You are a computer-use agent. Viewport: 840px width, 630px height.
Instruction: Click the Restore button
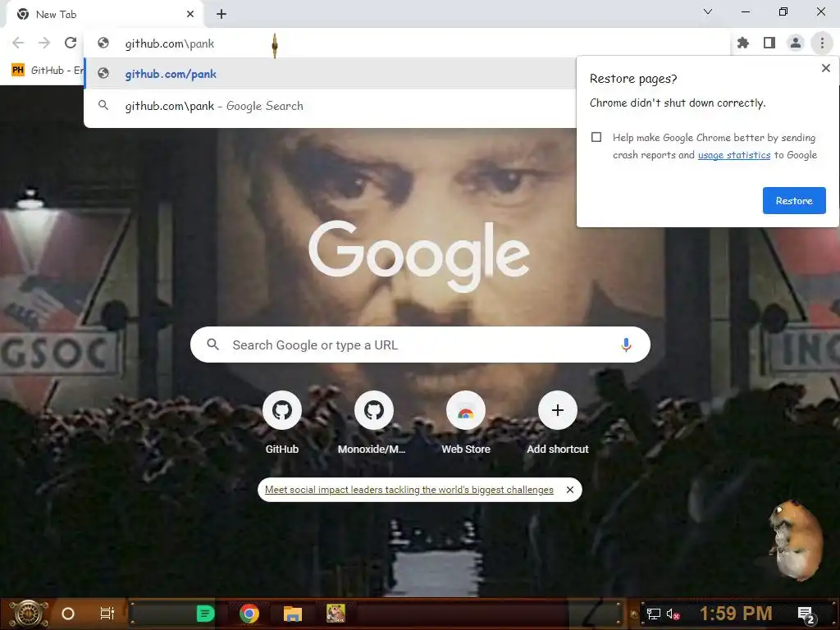point(794,200)
